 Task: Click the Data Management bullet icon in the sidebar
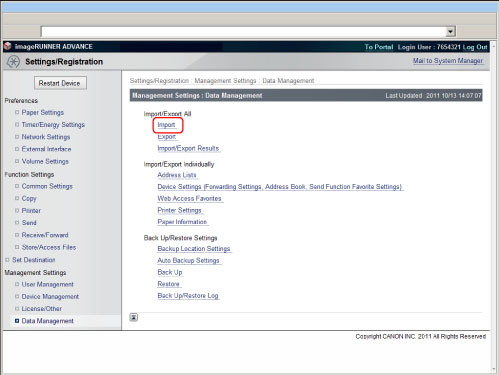pos(17,321)
